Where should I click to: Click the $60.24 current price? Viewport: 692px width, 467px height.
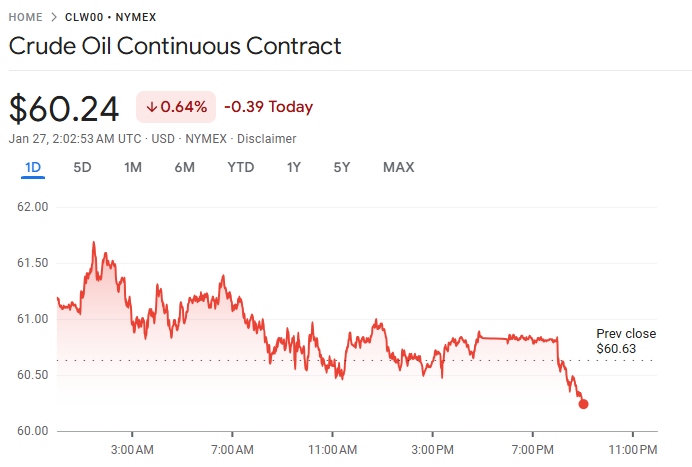click(64, 108)
